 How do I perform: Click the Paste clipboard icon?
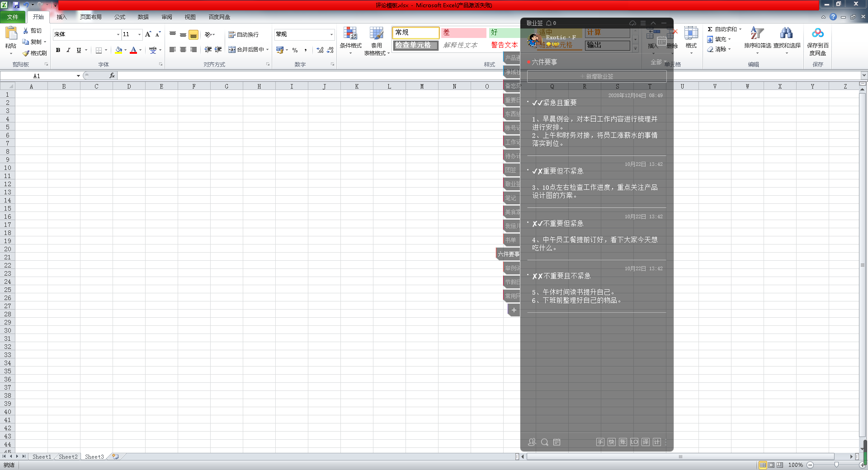tap(11, 33)
